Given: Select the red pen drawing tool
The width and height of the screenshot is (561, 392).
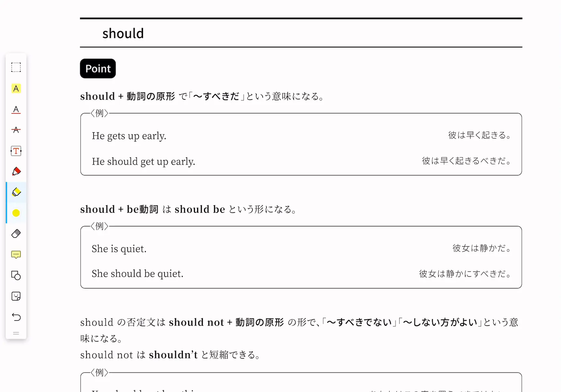Looking at the screenshot, I should (16, 171).
